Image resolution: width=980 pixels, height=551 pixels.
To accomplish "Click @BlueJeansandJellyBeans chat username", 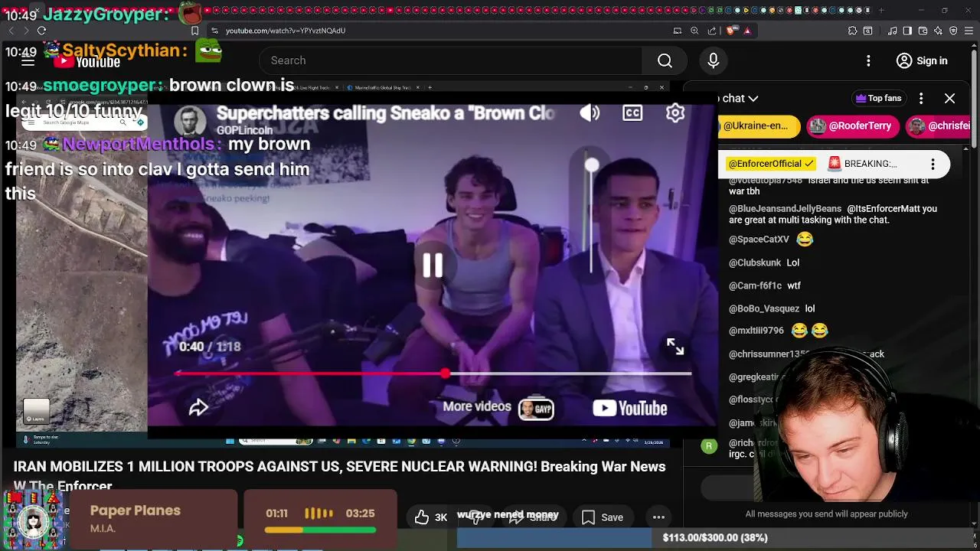I will 785,209.
